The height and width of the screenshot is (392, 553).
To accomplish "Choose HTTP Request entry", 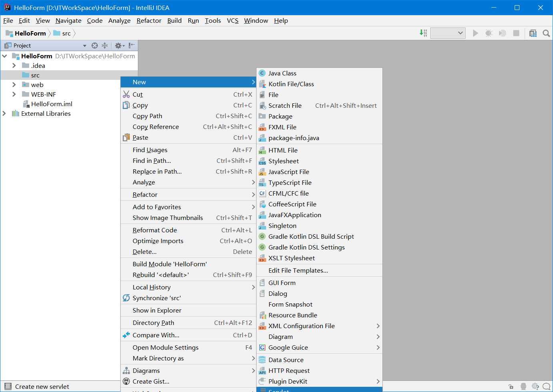I will pos(319,370).
